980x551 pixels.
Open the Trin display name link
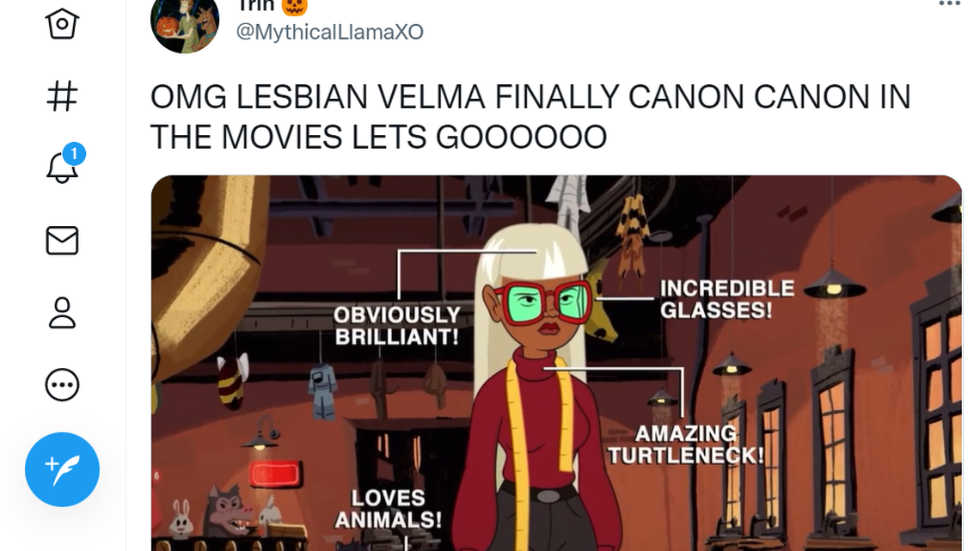click(x=256, y=5)
